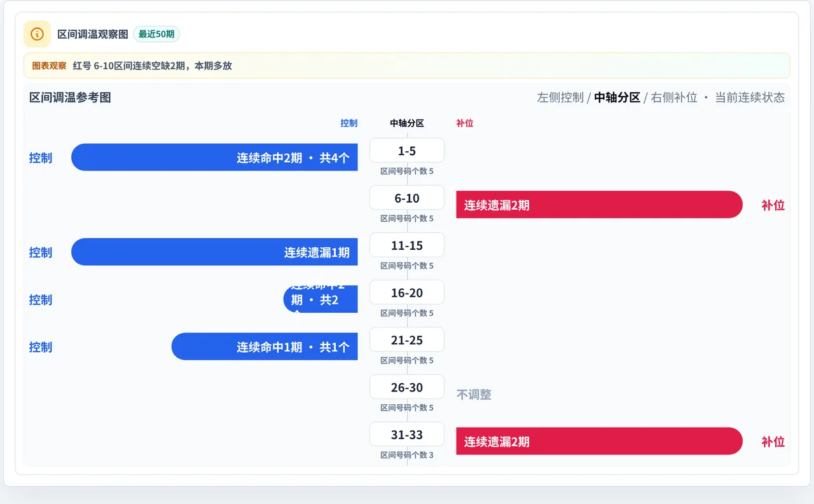Viewport: 814px width, 504px height.
Task: Click the 控制 label in the 16-20 row
Action: [x=41, y=299]
